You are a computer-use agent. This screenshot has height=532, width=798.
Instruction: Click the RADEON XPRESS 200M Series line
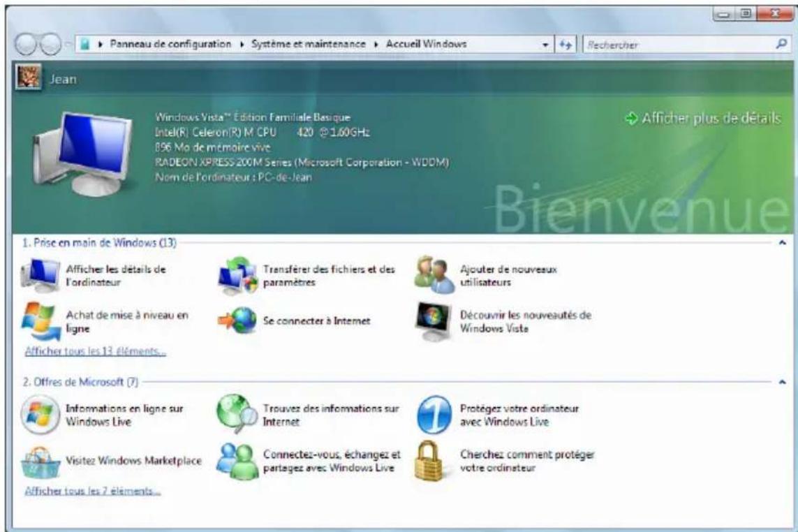point(302,163)
